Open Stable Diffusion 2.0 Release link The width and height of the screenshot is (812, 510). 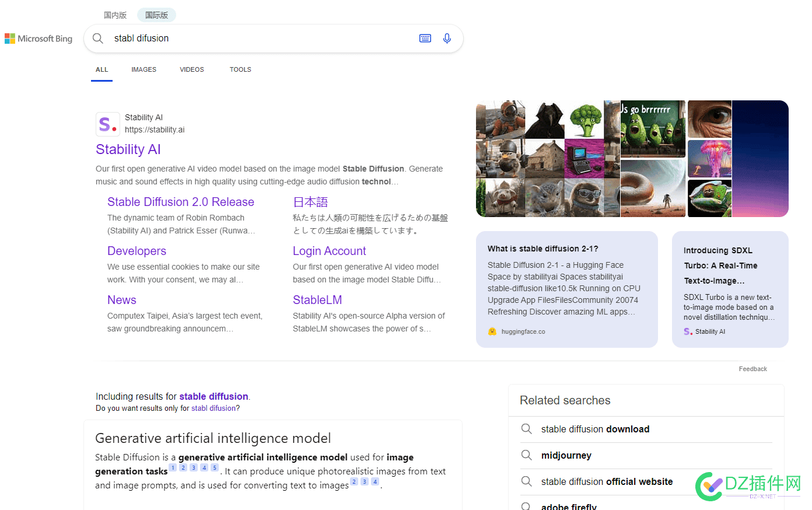point(181,202)
